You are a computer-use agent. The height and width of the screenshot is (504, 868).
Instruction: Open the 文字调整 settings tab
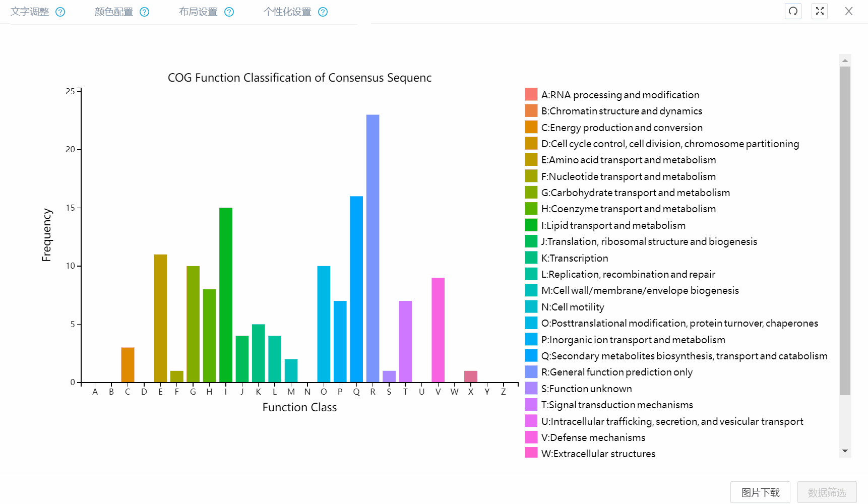coord(30,12)
